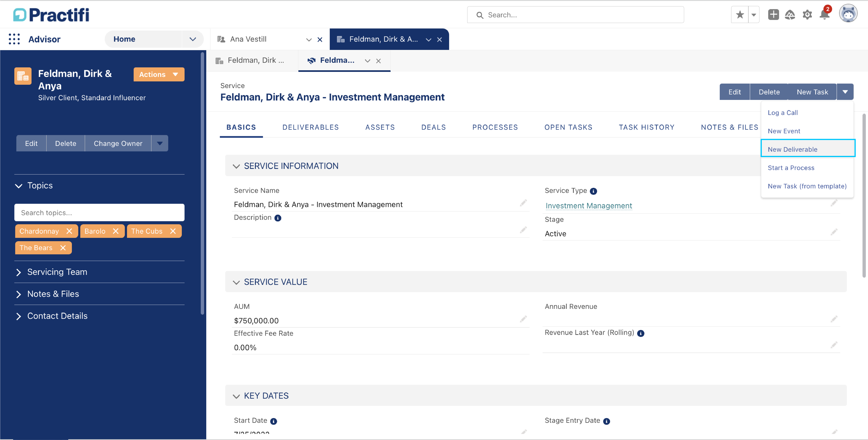The image size is (868, 440).
Task: Open the DELIVERABLES tab
Action: coord(311,127)
